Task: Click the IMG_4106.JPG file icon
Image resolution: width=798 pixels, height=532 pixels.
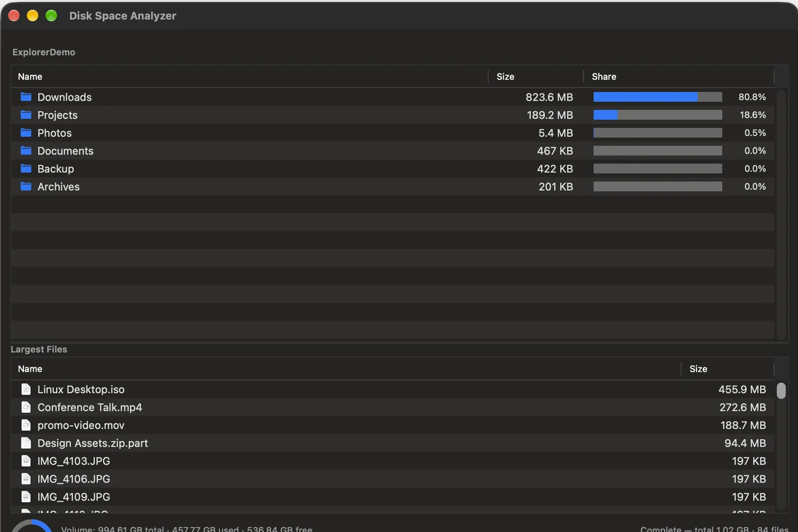Action: click(26, 479)
